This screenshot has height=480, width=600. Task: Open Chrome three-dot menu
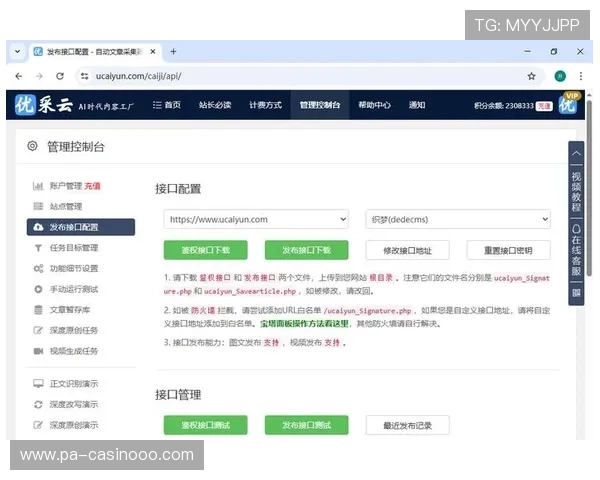(580, 76)
